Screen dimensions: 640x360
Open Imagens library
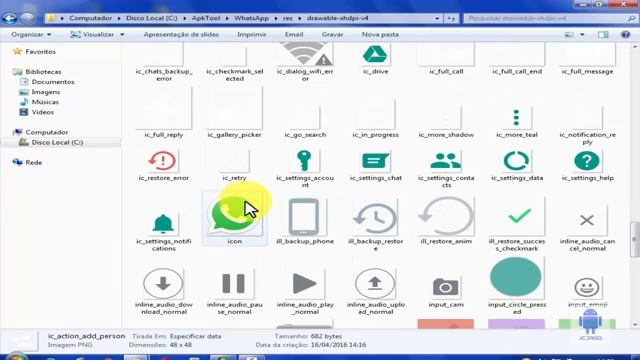45,92
